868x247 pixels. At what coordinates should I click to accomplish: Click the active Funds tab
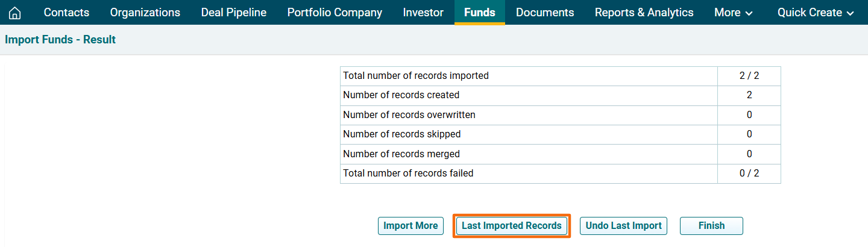click(x=480, y=13)
